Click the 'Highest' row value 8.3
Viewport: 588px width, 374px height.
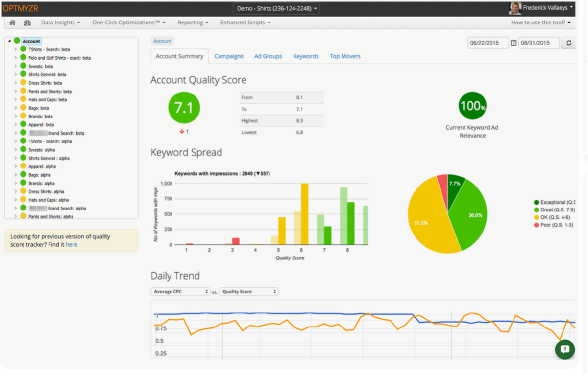coord(299,120)
